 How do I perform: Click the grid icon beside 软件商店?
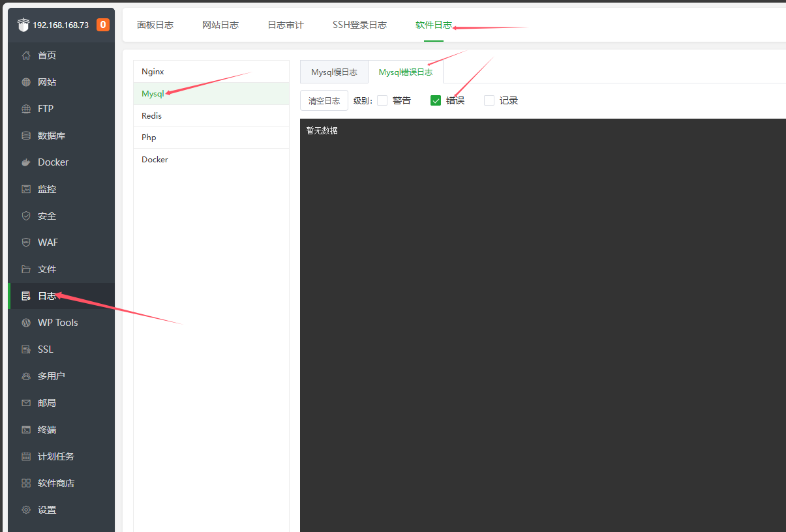[26, 483]
